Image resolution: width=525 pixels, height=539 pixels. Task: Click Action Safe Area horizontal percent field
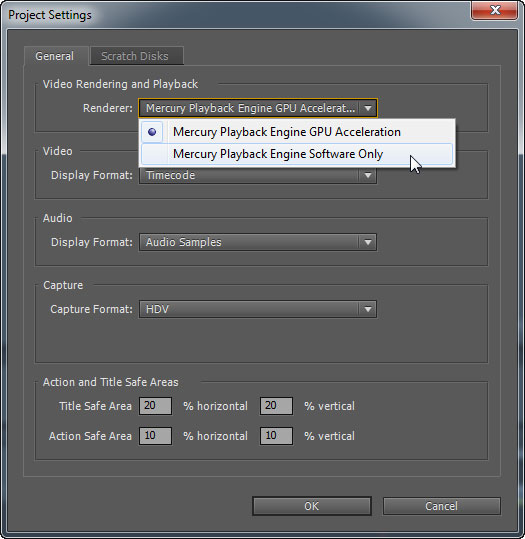(155, 436)
